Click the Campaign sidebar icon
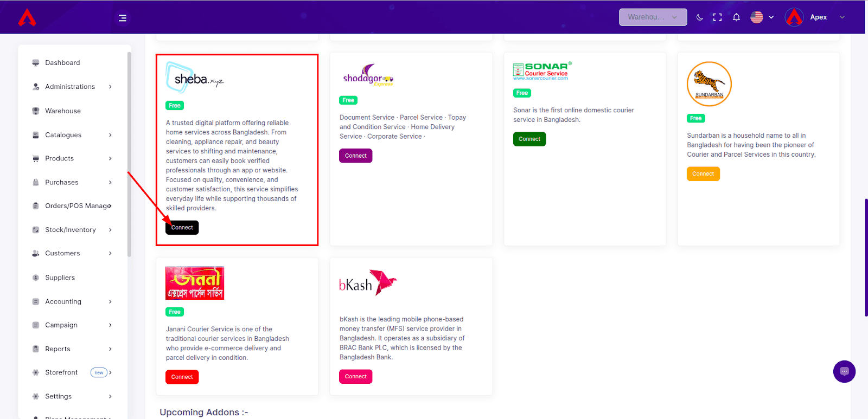The height and width of the screenshot is (419, 868). tap(36, 325)
